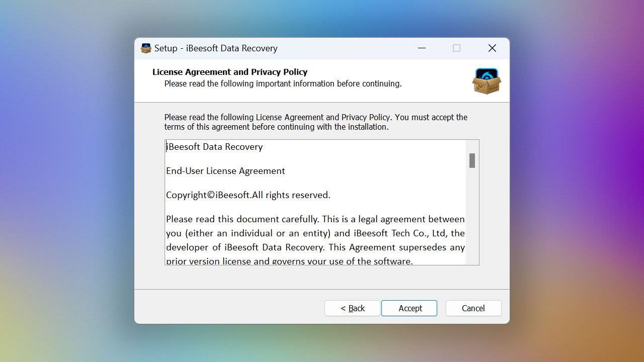Click the setup box icon in title bar
Viewport: 644px width, 362px height.
click(x=146, y=48)
